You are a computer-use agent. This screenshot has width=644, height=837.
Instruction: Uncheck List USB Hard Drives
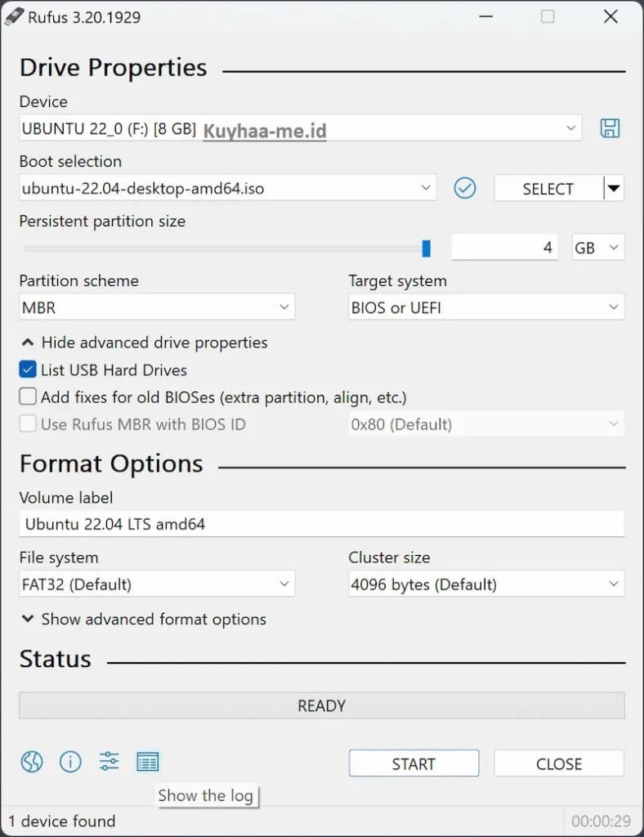pos(28,370)
